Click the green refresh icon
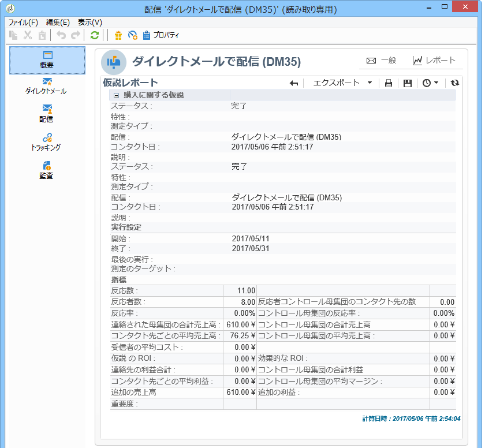The width and height of the screenshot is (485, 448). pyautogui.click(x=95, y=35)
